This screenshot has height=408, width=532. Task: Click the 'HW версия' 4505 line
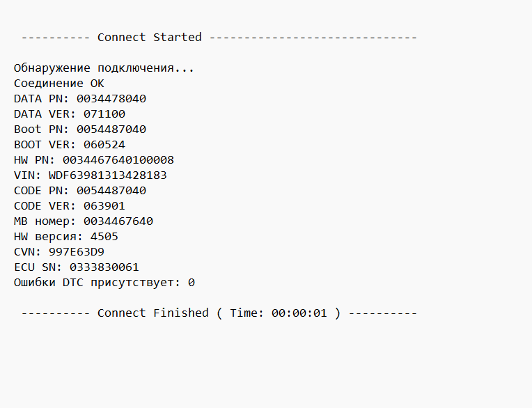pyautogui.click(x=66, y=237)
